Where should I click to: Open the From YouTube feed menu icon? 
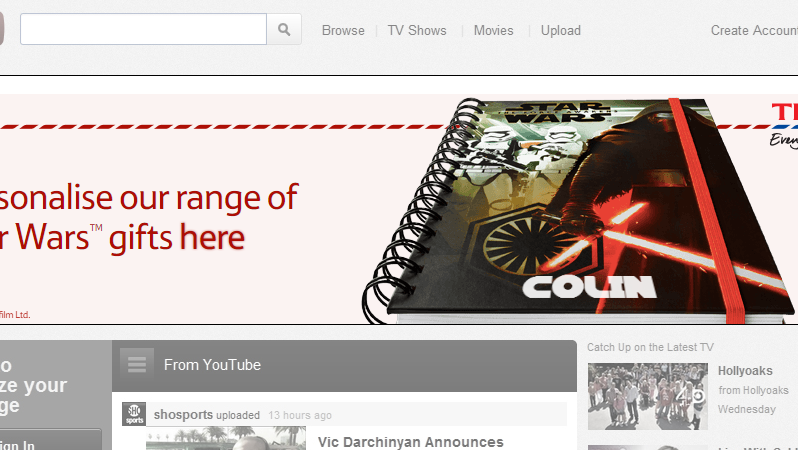137,364
